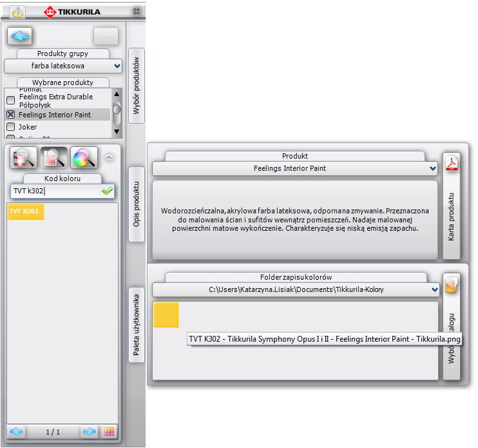
Task: Click the color chart search icon
Action: point(53,158)
